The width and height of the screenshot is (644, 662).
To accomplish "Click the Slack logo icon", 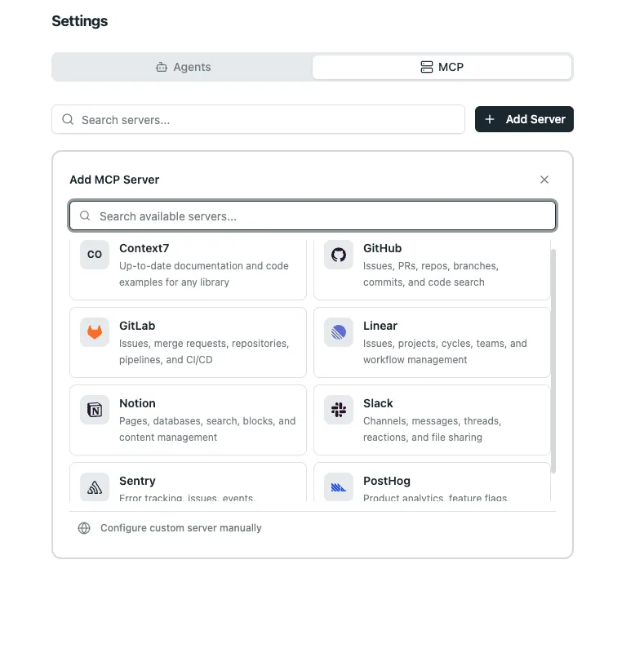I will coord(339,410).
